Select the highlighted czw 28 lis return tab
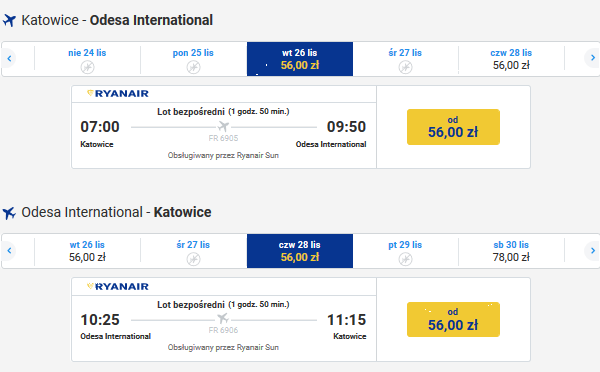The image size is (600, 372). click(x=300, y=251)
